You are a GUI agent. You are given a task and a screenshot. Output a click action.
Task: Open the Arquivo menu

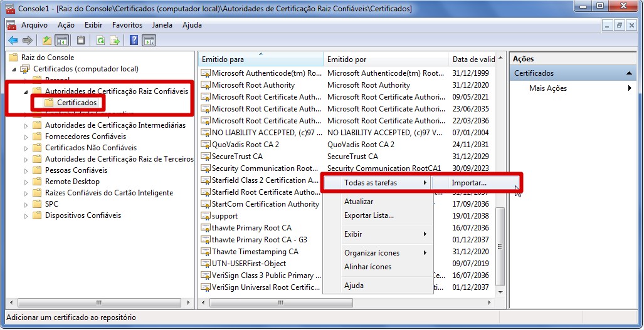(34, 25)
